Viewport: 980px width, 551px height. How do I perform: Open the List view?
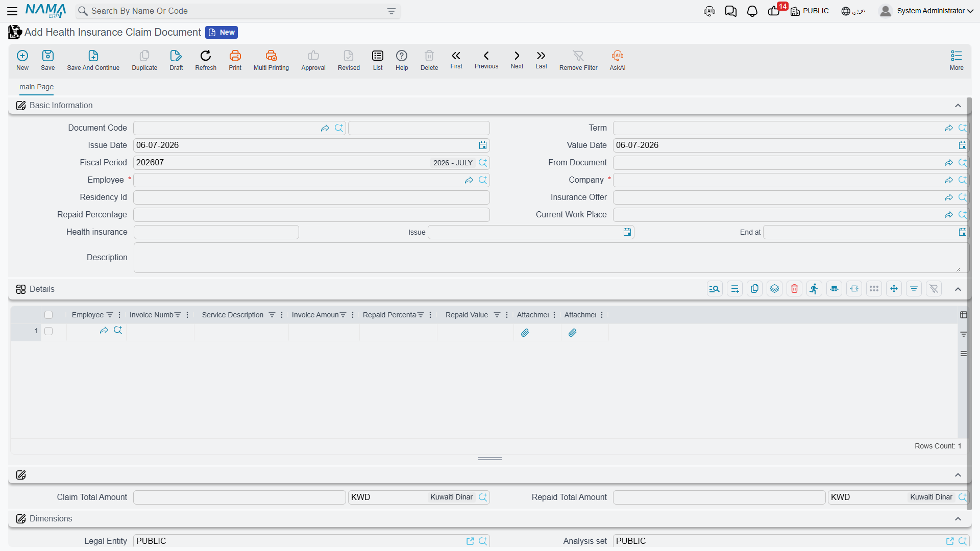(378, 60)
